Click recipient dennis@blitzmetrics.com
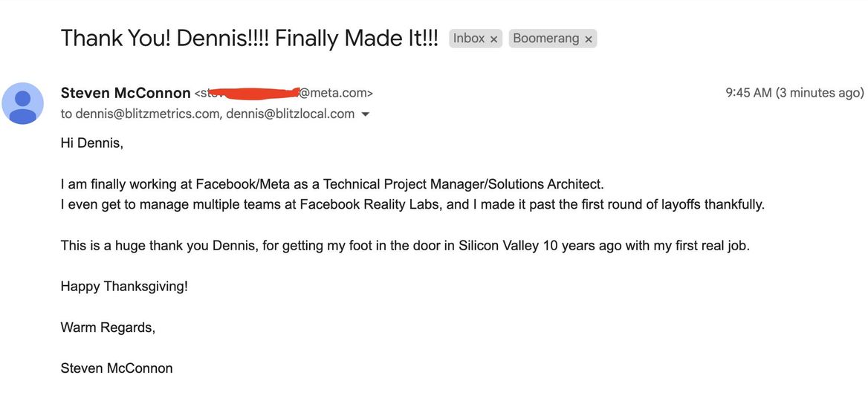868x401 pixels. [147, 114]
